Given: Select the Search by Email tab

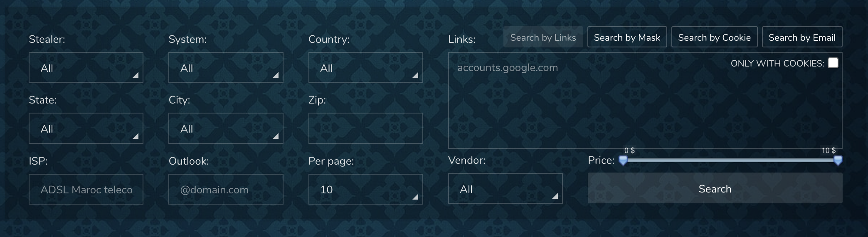Looking at the screenshot, I should click(x=802, y=37).
